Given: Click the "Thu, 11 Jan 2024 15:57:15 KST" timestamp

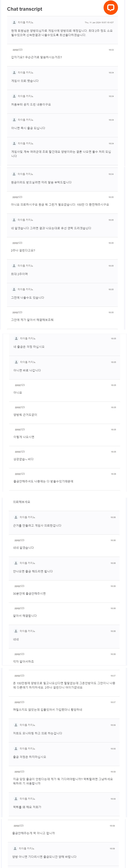Looking at the screenshot, I should click(99, 23).
